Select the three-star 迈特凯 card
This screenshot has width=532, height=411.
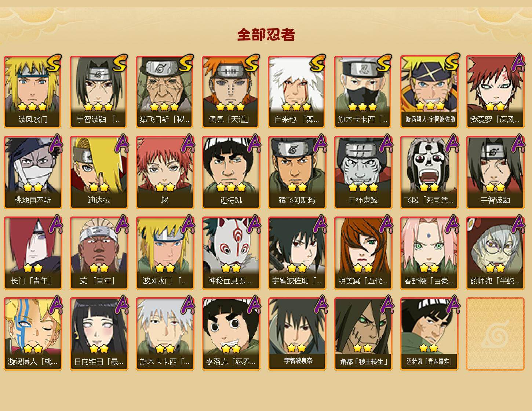(231, 172)
